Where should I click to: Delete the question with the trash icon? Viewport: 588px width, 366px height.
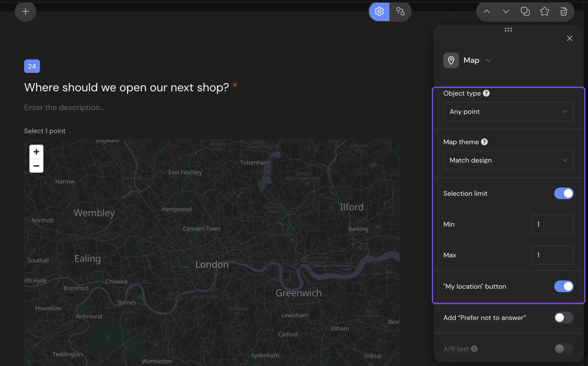point(563,11)
